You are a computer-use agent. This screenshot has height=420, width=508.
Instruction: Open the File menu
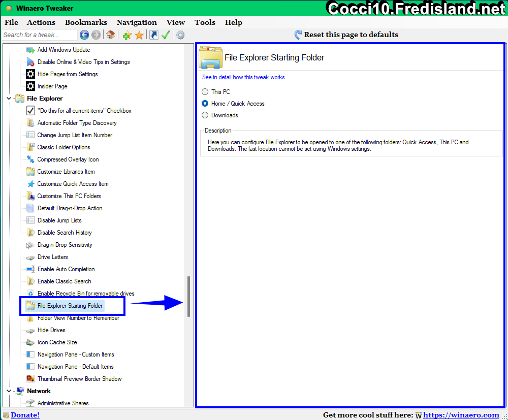[x=11, y=22]
